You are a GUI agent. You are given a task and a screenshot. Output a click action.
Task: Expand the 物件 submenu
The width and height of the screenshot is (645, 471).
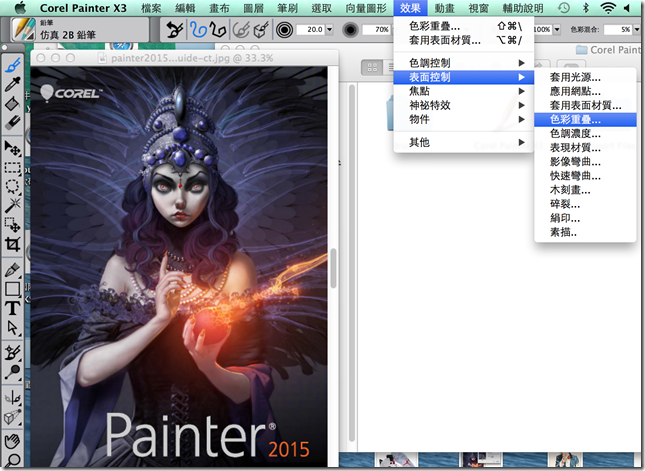point(464,119)
